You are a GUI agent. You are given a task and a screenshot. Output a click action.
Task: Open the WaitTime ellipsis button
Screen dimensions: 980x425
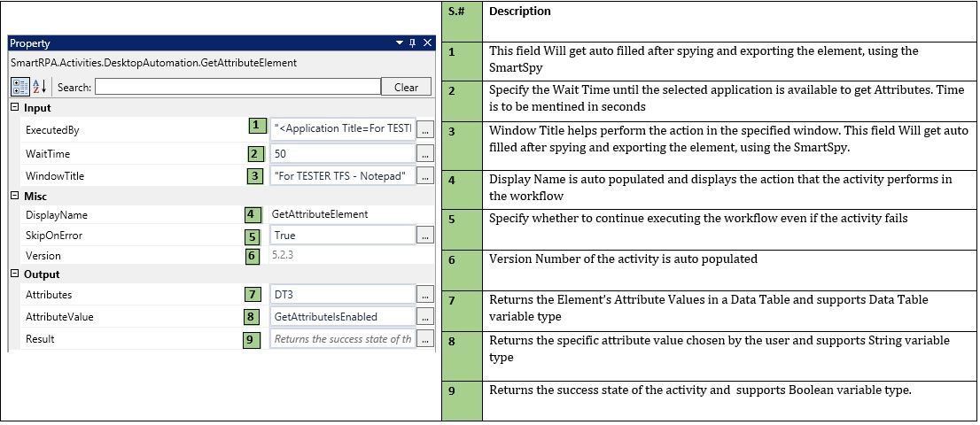(x=425, y=153)
